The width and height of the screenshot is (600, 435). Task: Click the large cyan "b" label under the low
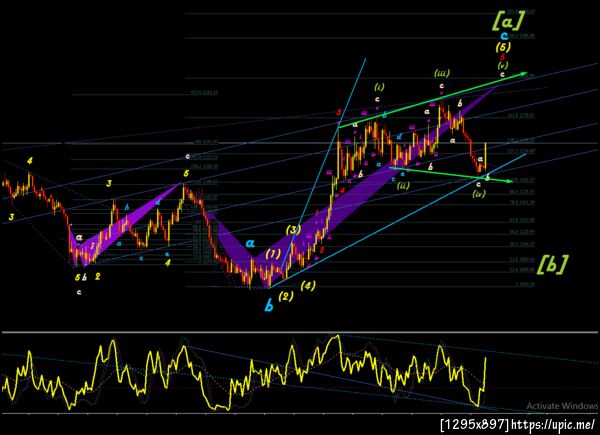coord(269,306)
